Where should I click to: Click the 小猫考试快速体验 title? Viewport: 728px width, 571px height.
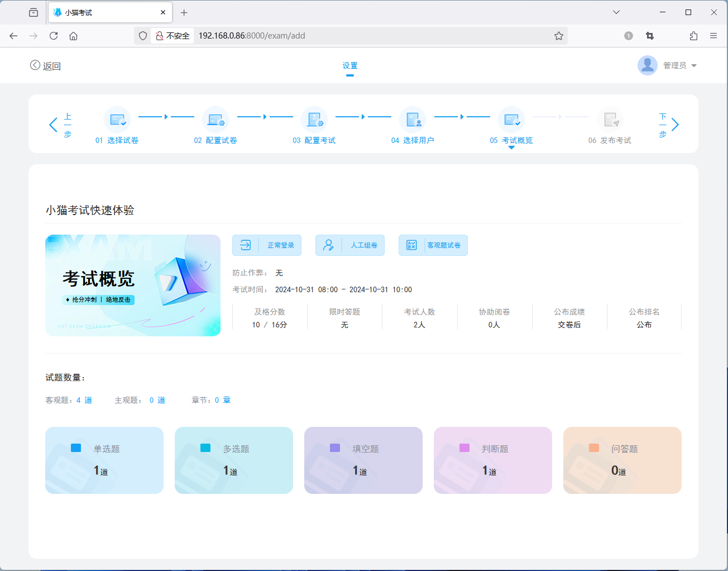click(x=90, y=210)
